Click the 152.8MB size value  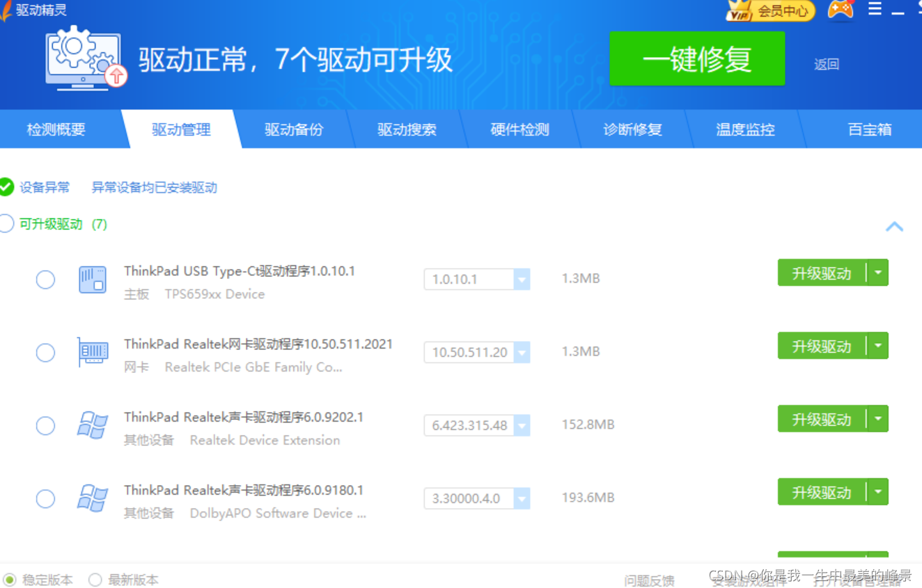point(588,424)
